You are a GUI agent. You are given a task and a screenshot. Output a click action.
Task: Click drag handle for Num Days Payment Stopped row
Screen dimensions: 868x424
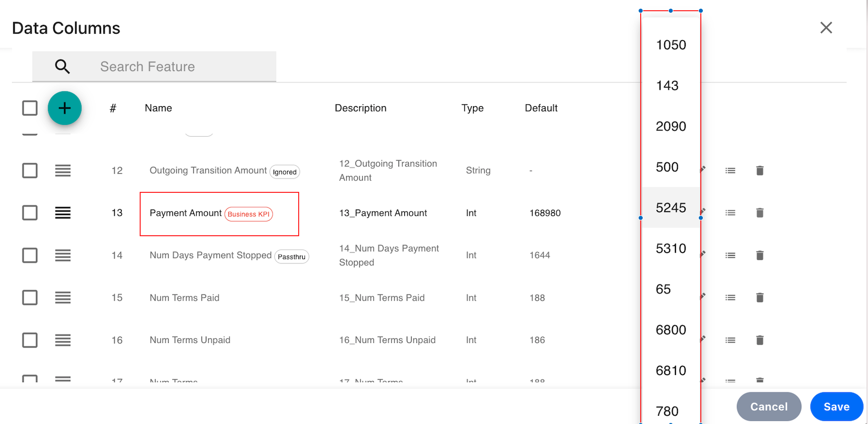tap(63, 255)
